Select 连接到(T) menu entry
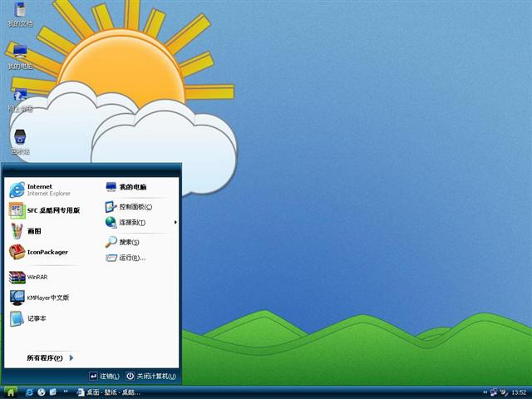This screenshot has width=532, height=399. (x=126, y=222)
